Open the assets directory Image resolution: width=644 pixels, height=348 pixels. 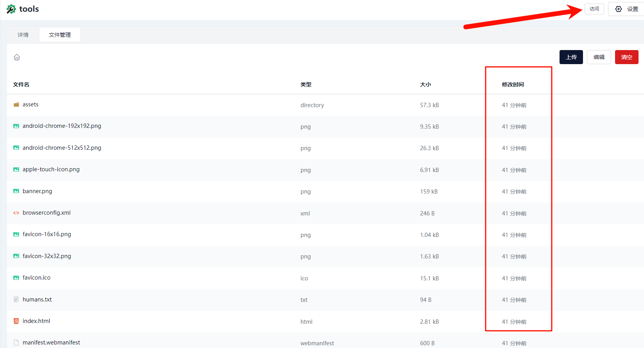[30, 104]
